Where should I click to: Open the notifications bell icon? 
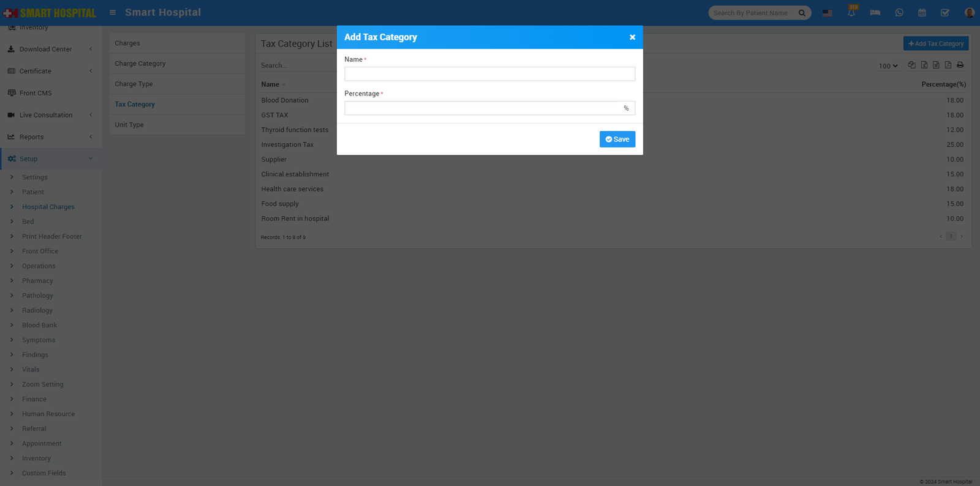coord(851,13)
